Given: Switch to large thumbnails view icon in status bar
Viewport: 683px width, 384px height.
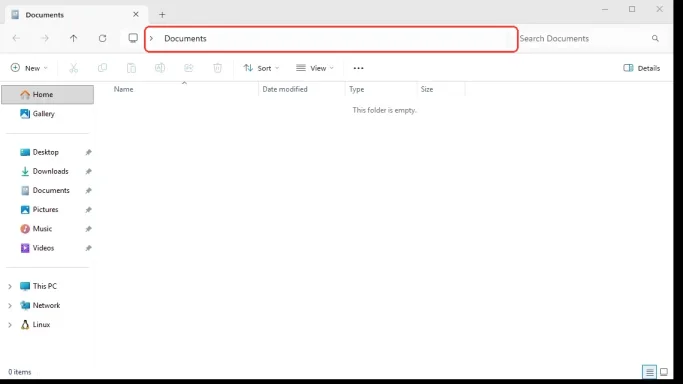Looking at the screenshot, I should pyautogui.click(x=664, y=372).
